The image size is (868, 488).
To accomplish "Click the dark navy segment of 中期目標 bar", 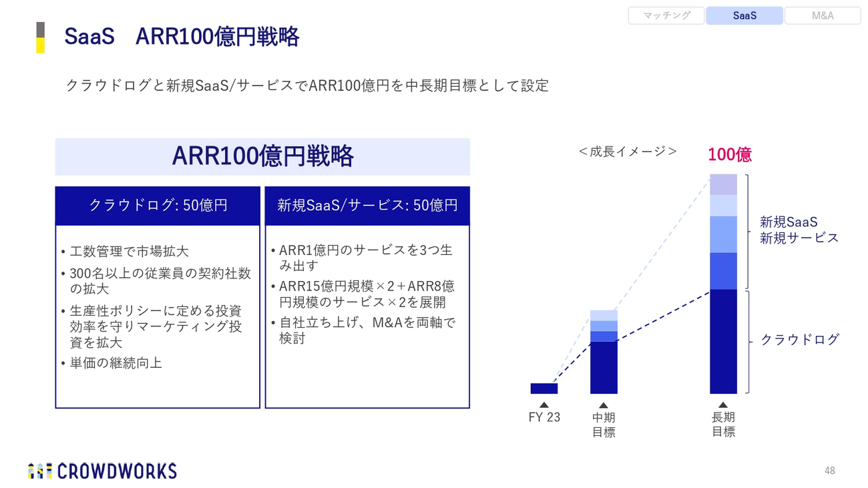I will tap(604, 368).
